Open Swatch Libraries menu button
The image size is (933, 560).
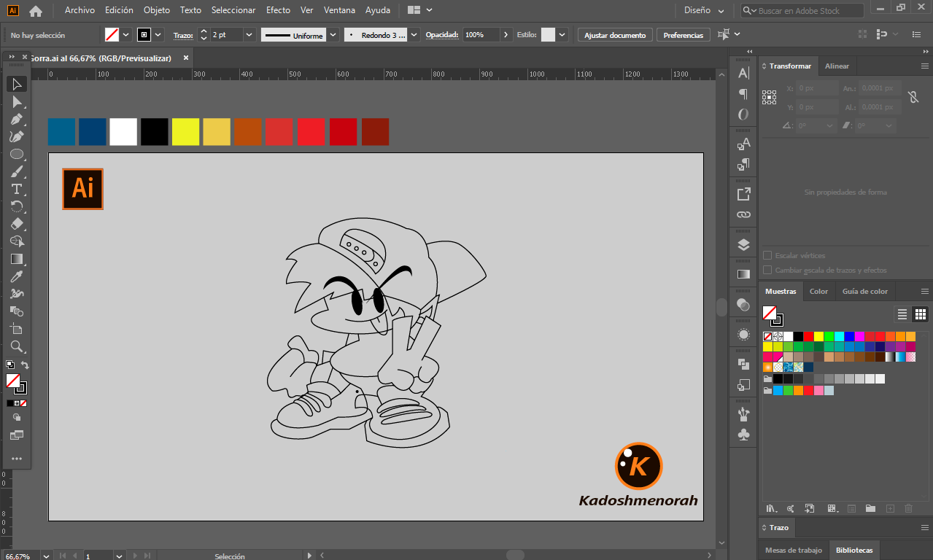tap(771, 508)
